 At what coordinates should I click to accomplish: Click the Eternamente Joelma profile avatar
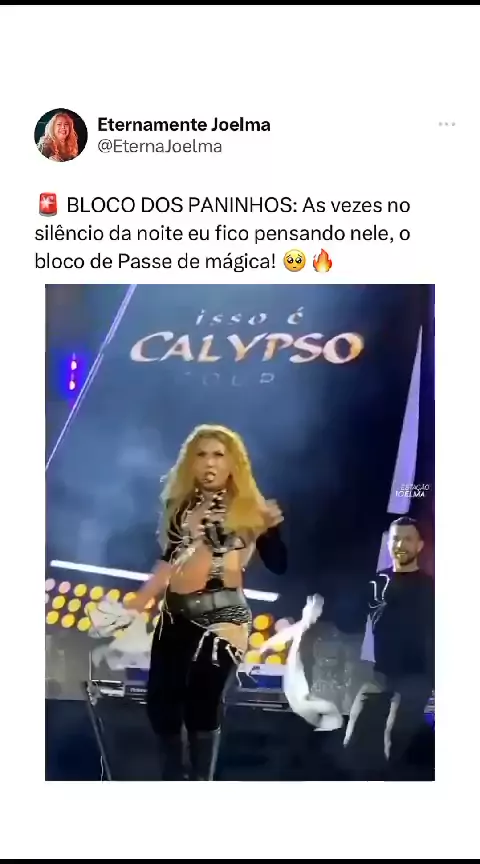[x=61, y=135]
